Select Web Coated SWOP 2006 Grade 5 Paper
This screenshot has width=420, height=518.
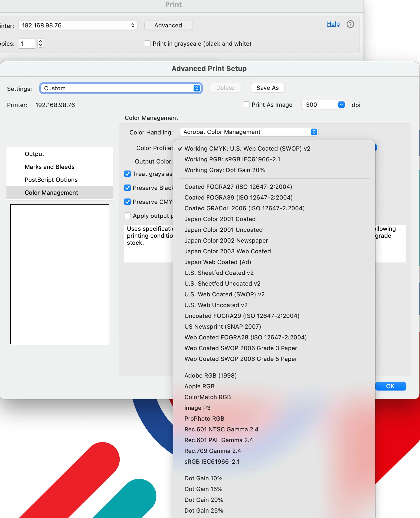pyautogui.click(x=274, y=359)
